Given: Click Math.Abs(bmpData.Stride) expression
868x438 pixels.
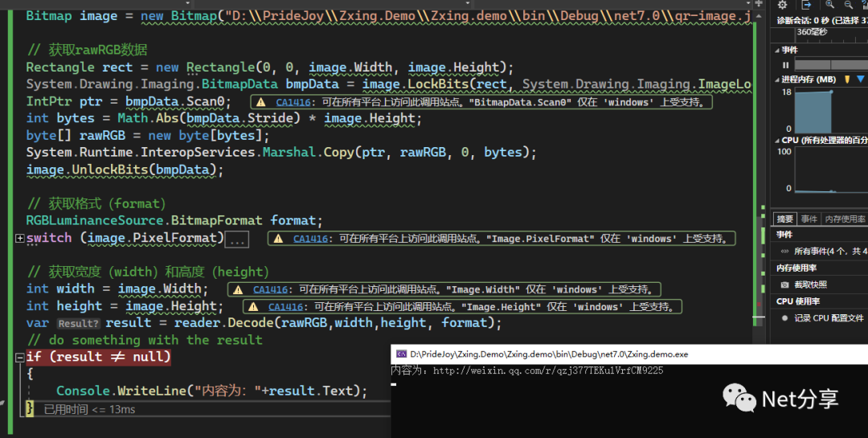Looking at the screenshot, I should click(x=209, y=118).
